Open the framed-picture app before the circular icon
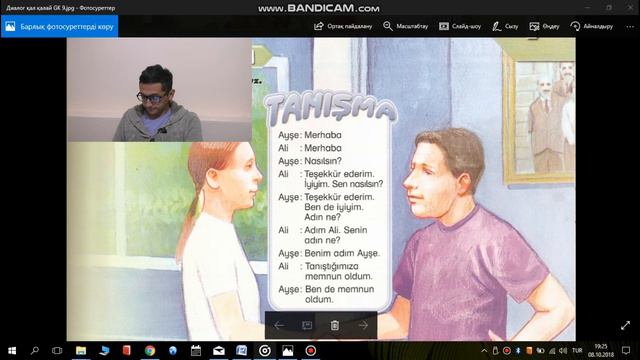Image resolution: width=640 pixels, height=360 pixels. point(242,351)
